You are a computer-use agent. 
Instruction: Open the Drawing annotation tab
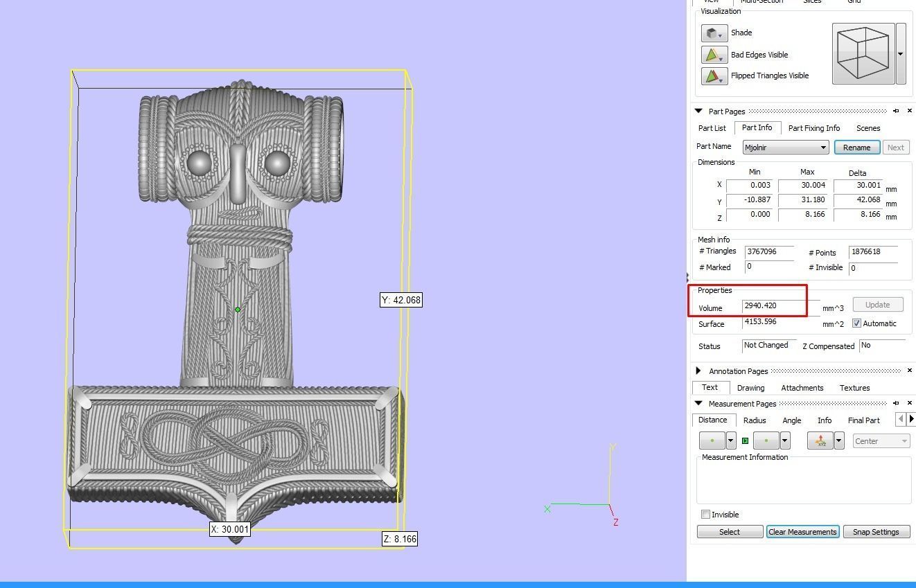(751, 388)
